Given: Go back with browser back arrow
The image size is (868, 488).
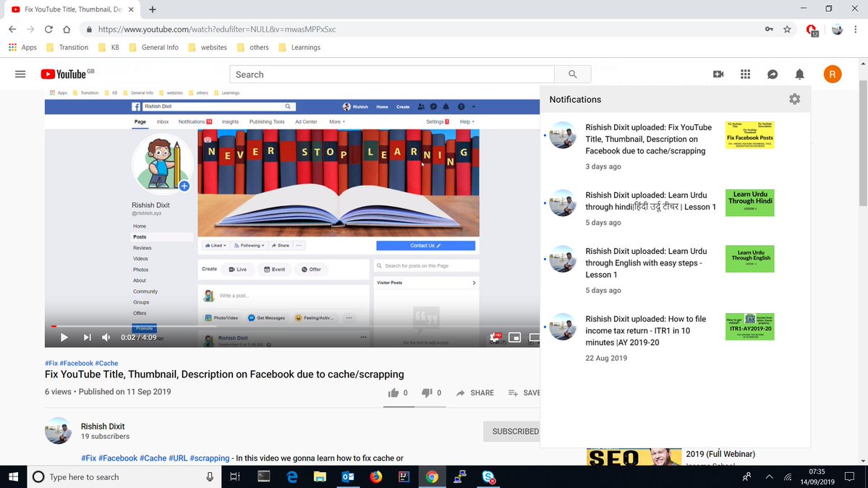Looking at the screenshot, I should (x=12, y=30).
